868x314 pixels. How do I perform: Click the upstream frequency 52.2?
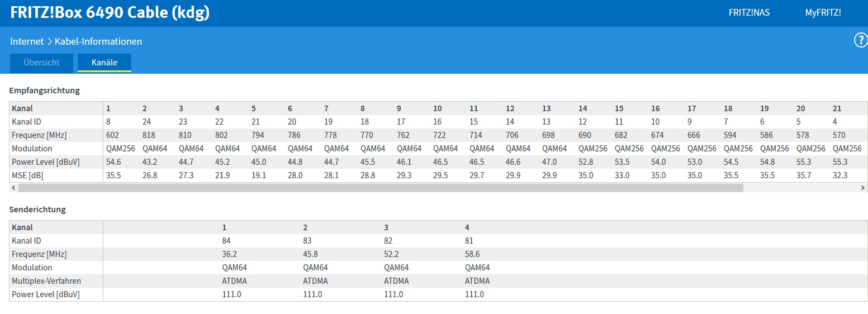[391, 254]
